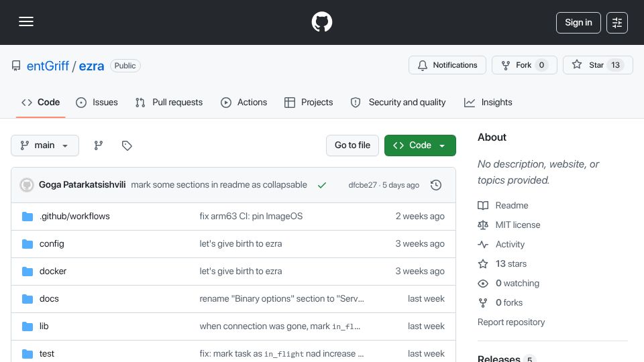Open the commit message about collapsable sections

(219, 185)
